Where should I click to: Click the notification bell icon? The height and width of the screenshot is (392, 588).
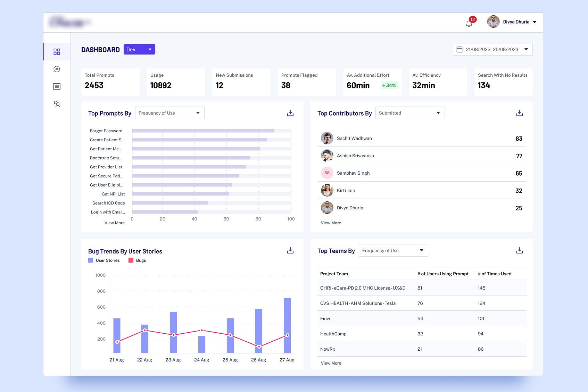pos(469,23)
